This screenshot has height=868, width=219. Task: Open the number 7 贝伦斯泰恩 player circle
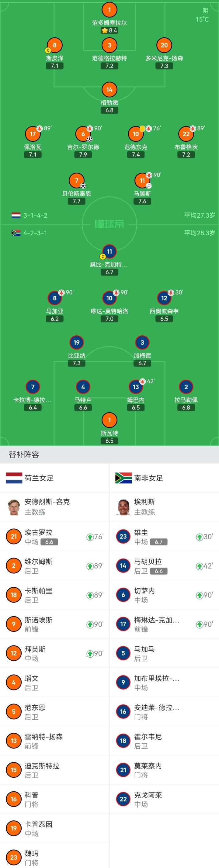76,181
